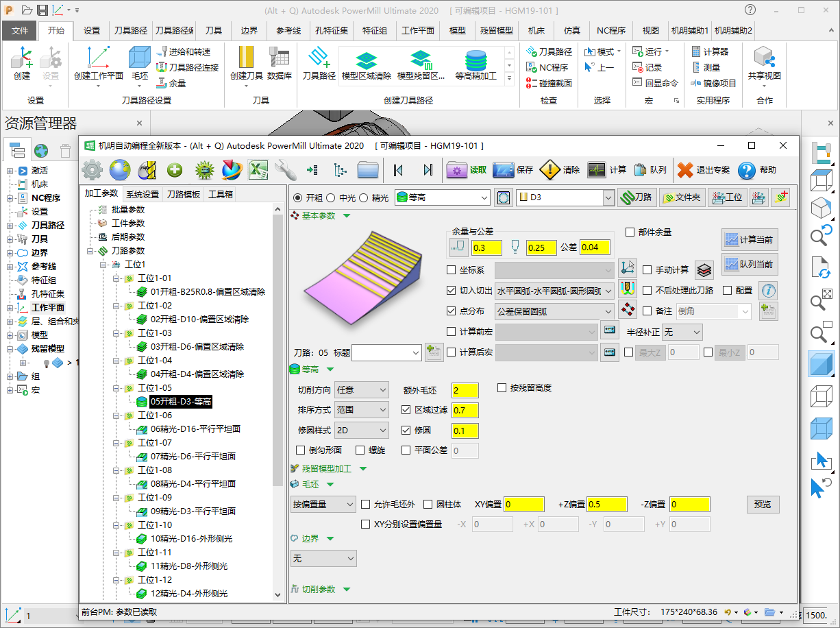Select the 开粗 radio button
Viewport: 840px width, 628px height.
(x=297, y=197)
